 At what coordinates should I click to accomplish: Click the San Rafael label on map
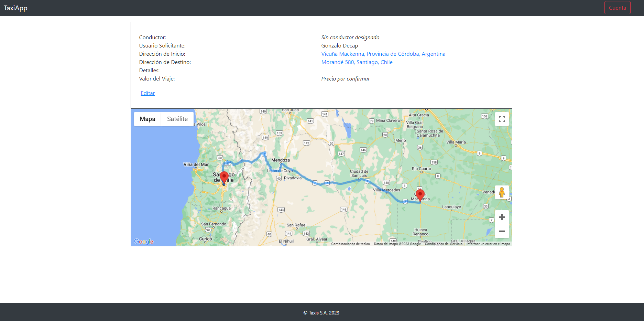(296, 225)
